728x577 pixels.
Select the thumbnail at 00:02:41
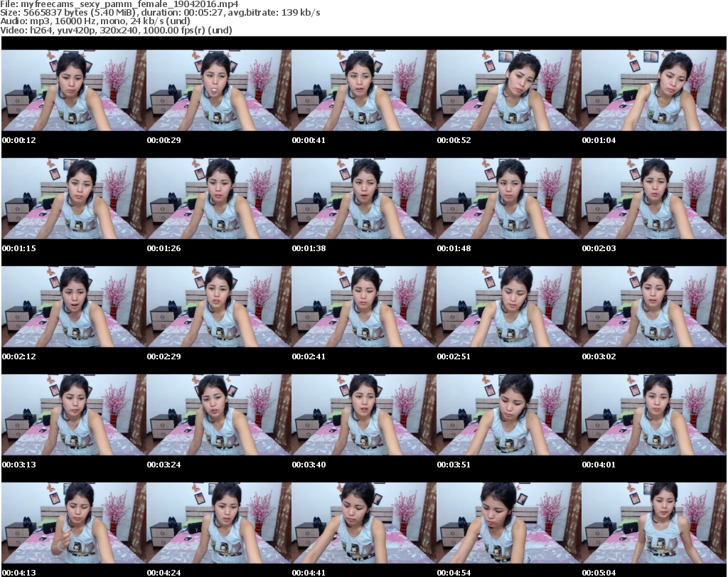tap(363, 307)
